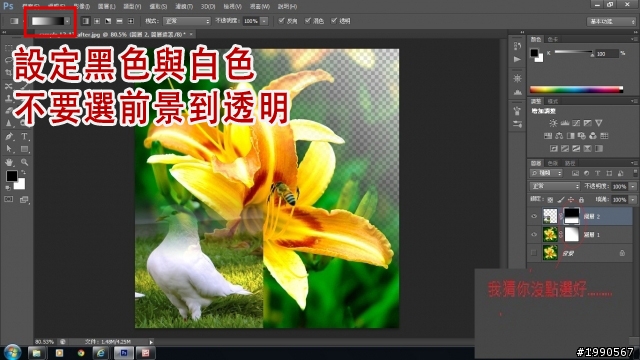Select the Rectangular Marquee tool
The width and height of the screenshot is (640, 360).
click(x=9, y=48)
